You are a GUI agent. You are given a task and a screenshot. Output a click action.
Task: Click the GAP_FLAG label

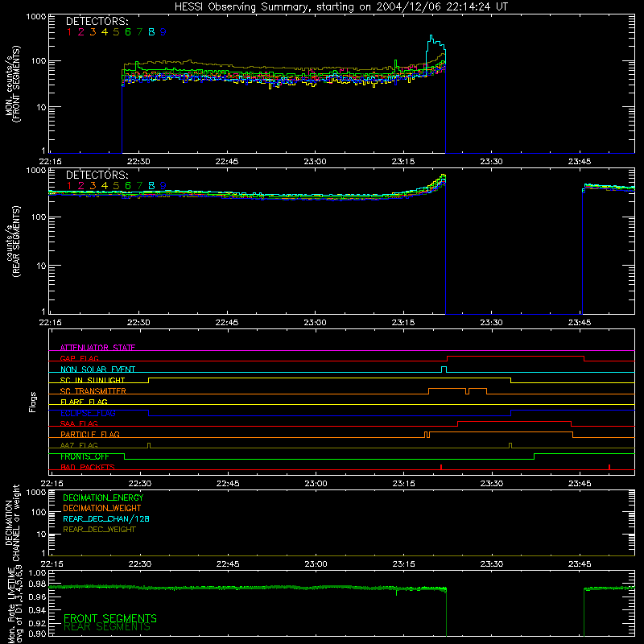[x=79, y=358]
